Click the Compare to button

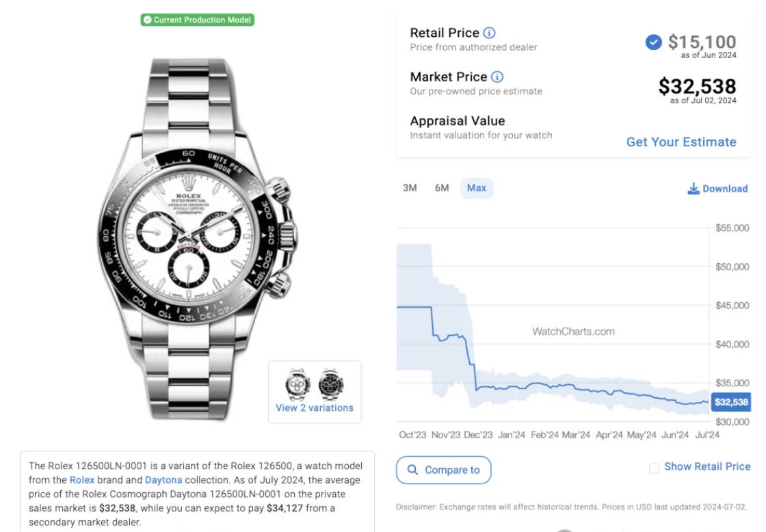[444, 470]
